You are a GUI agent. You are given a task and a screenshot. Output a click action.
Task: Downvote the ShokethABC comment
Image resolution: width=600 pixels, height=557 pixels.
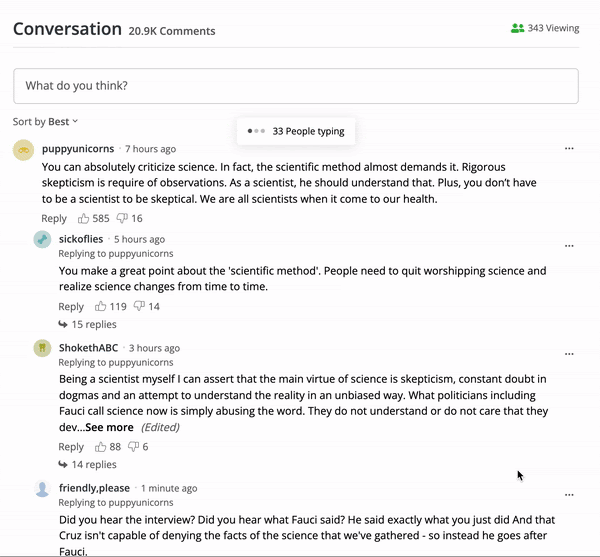point(133,447)
